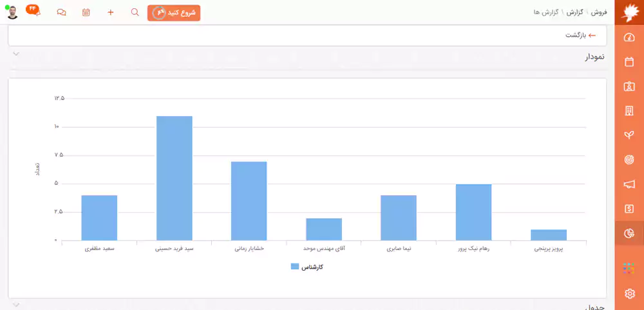Image resolution: width=644 pixels, height=310 pixels.
Task: Open the settings gear in sidebar
Action: (x=629, y=294)
